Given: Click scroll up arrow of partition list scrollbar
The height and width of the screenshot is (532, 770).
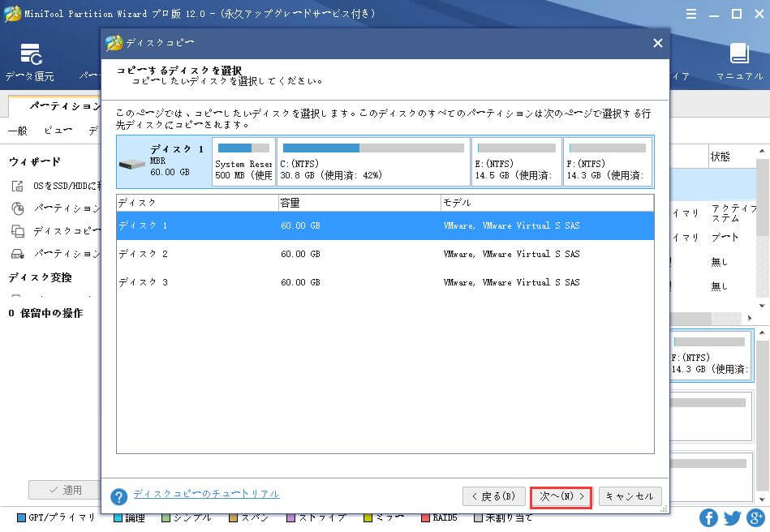Looking at the screenshot, I should (x=762, y=151).
